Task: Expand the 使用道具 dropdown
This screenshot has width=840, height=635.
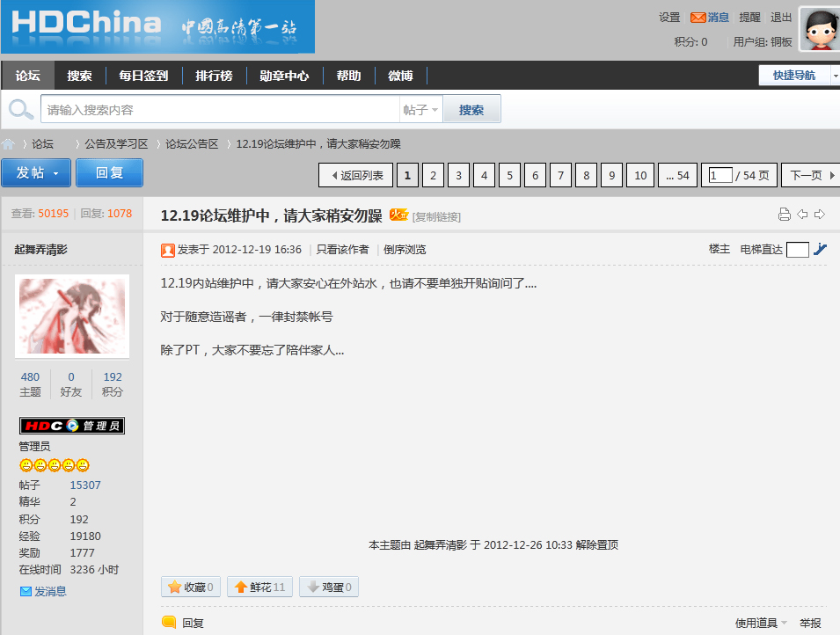Action: (x=756, y=622)
